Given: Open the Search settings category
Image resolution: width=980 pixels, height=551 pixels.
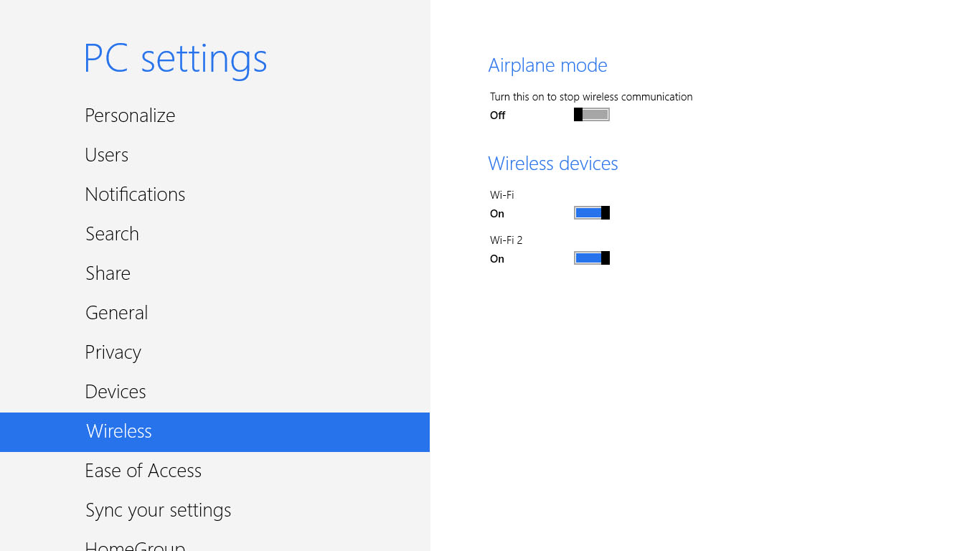Looking at the screenshot, I should click(x=112, y=234).
